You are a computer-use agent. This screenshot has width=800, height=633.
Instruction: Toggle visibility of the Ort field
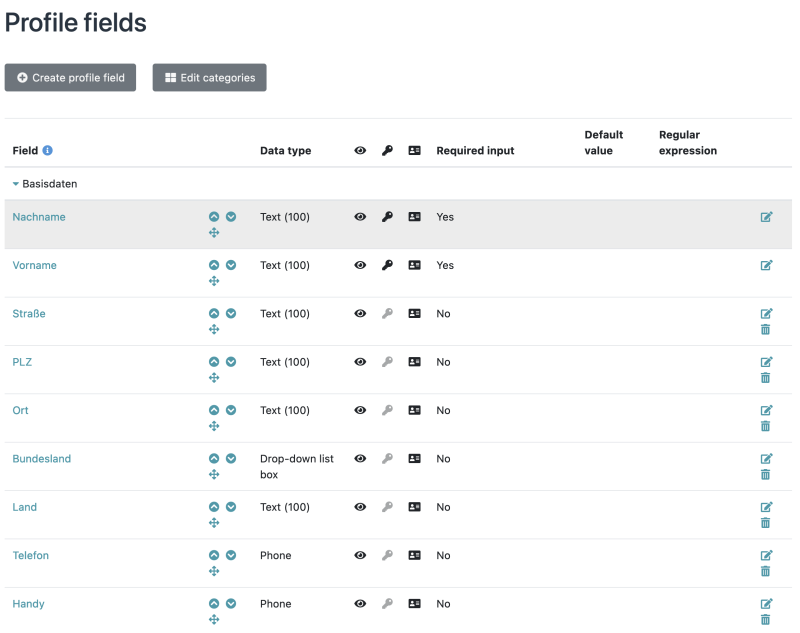coord(360,410)
